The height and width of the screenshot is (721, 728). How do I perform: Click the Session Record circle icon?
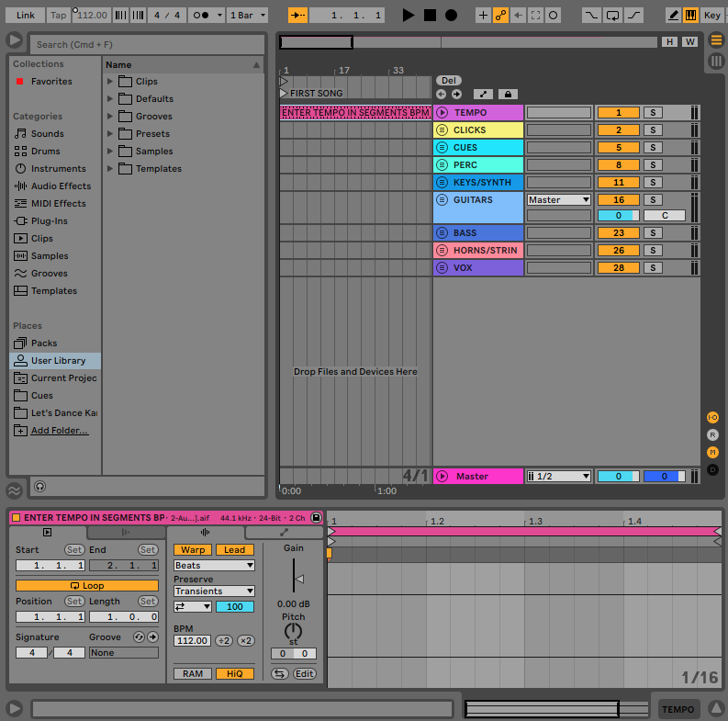tap(553, 16)
